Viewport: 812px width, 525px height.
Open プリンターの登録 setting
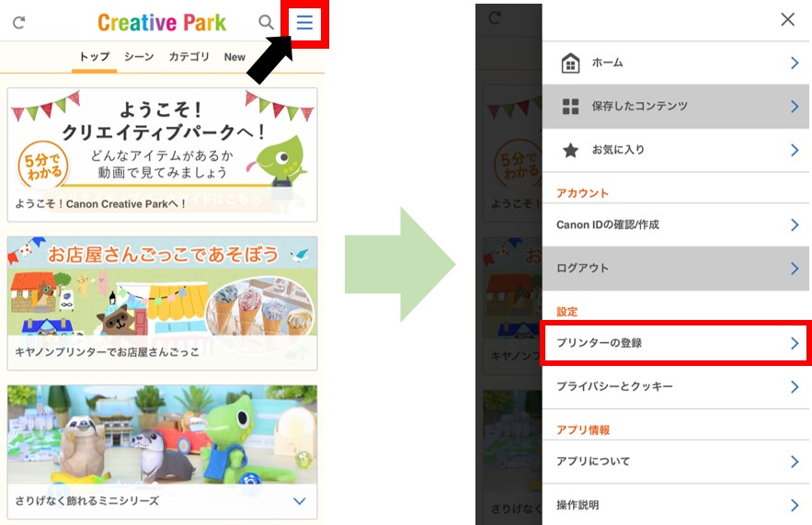(x=675, y=343)
